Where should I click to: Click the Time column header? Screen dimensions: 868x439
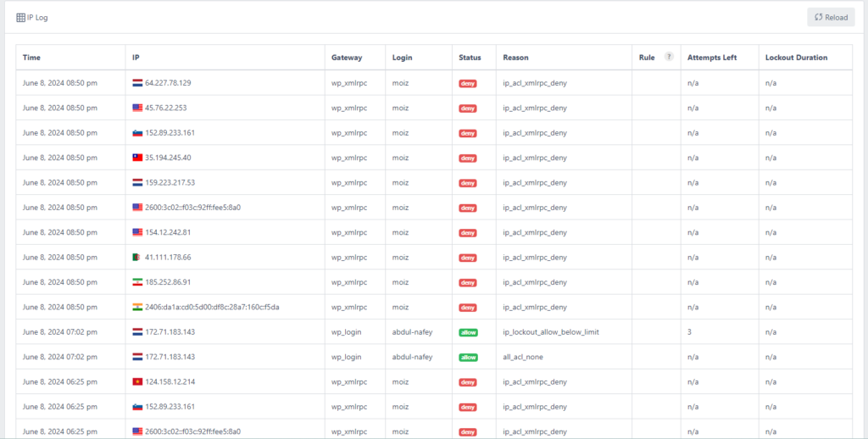pos(31,58)
